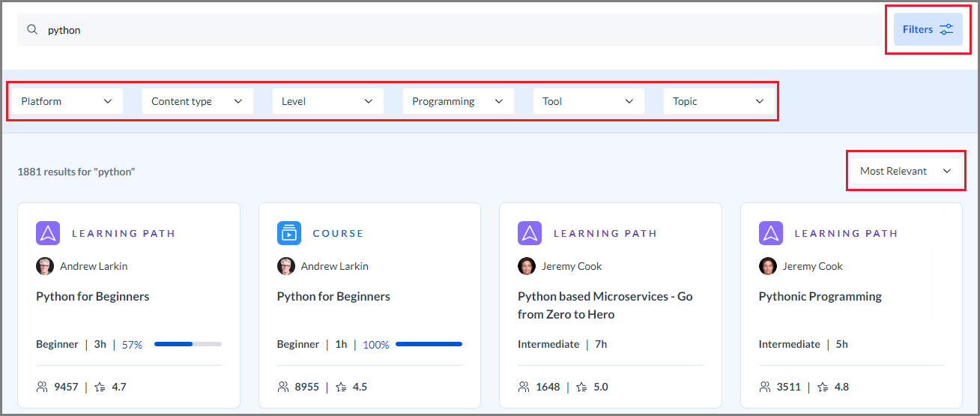Open the Most Relevant sort dropdown
Screen dimensions: 980x416
click(x=907, y=171)
